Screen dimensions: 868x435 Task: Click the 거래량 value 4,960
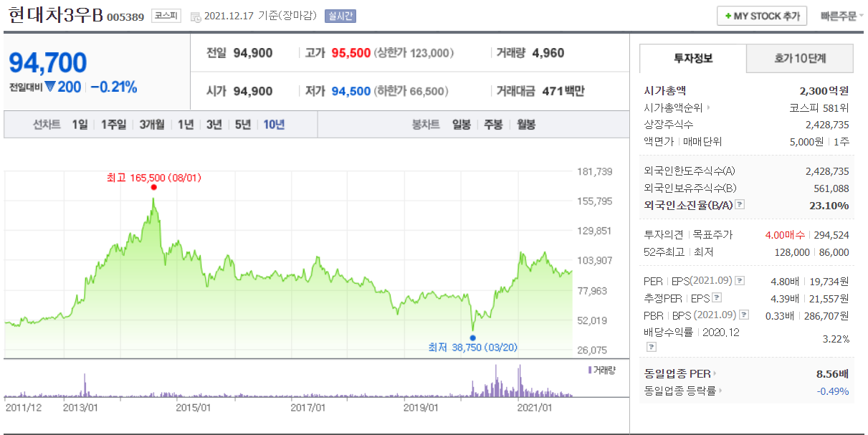tap(548, 53)
